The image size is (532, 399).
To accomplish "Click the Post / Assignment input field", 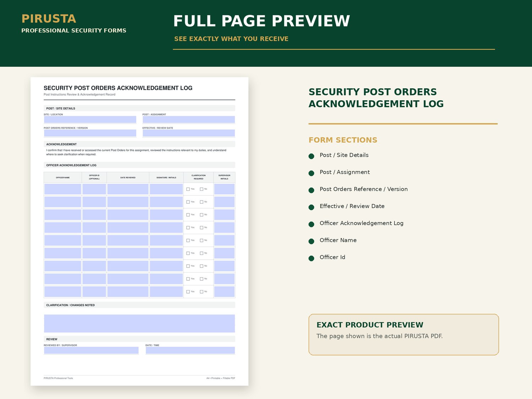I will click(189, 120).
